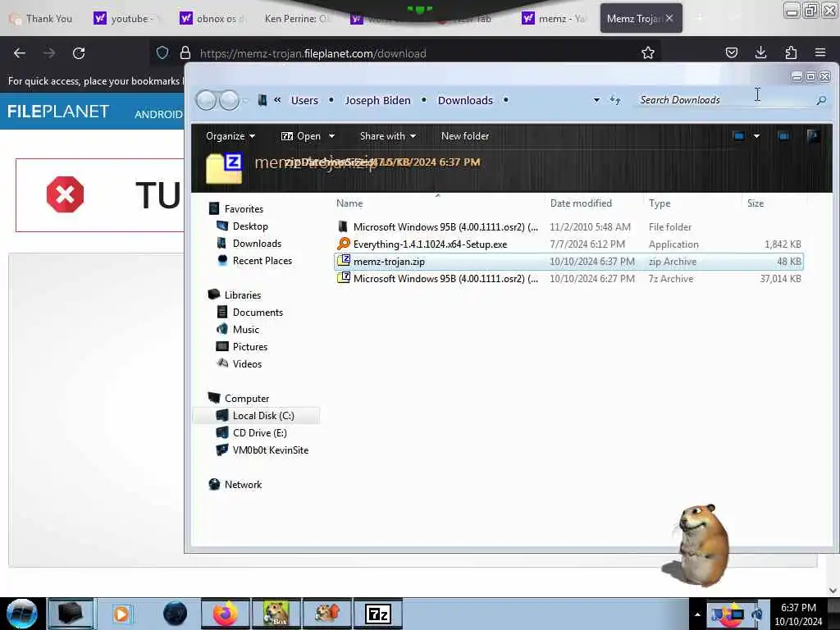Image resolution: width=840 pixels, height=630 pixels.
Task: Sort by Size column header
Action: (756, 203)
